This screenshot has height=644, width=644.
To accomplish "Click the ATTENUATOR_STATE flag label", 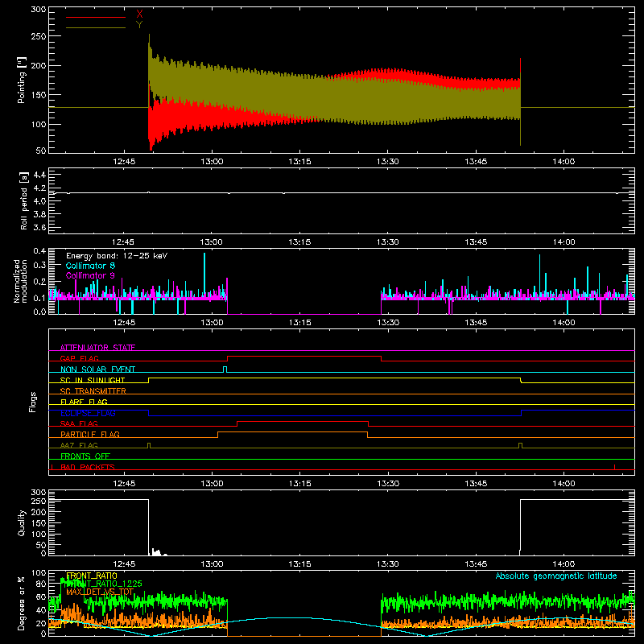I will click(x=97, y=348).
